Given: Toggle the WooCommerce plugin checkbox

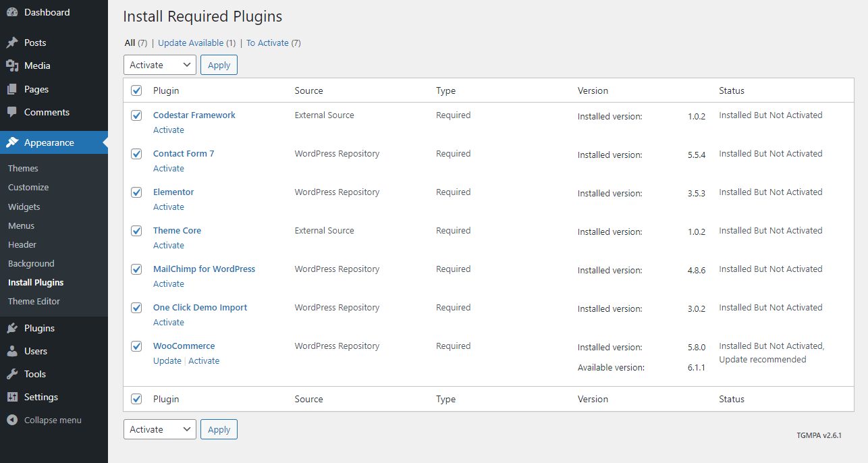Looking at the screenshot, I should pos(136,346).
